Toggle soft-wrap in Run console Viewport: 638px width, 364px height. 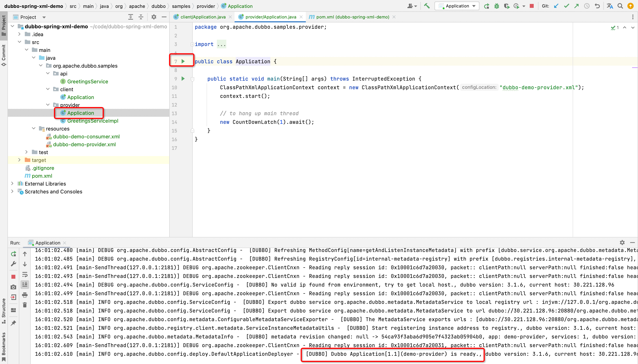click(x=25, y=275)
